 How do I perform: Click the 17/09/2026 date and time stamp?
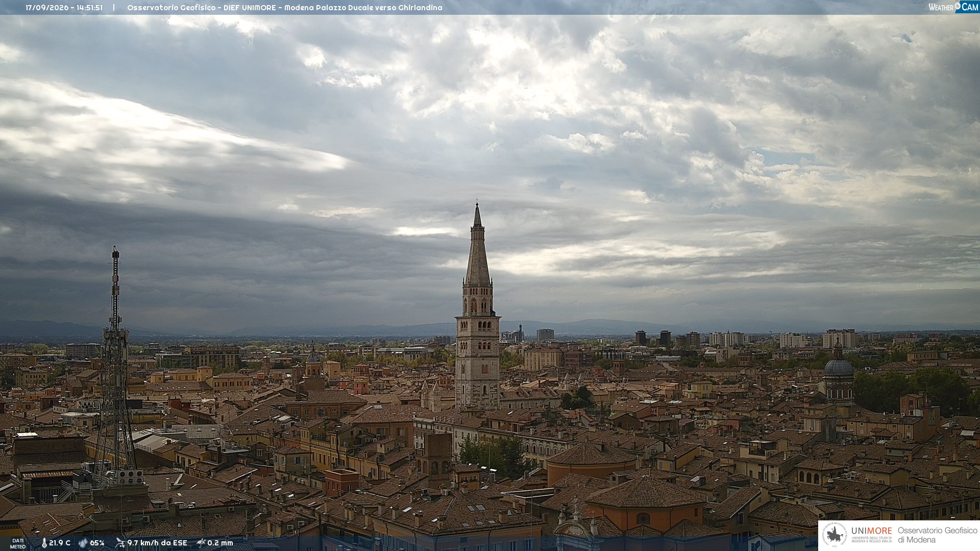tap(64, 8)
